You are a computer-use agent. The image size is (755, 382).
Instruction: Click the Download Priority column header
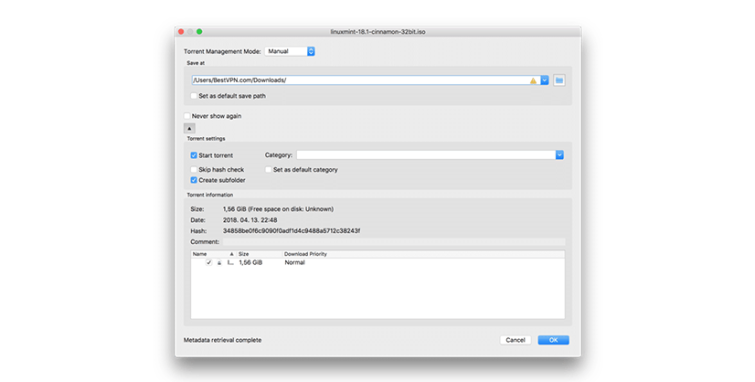[x=305, y=254]
